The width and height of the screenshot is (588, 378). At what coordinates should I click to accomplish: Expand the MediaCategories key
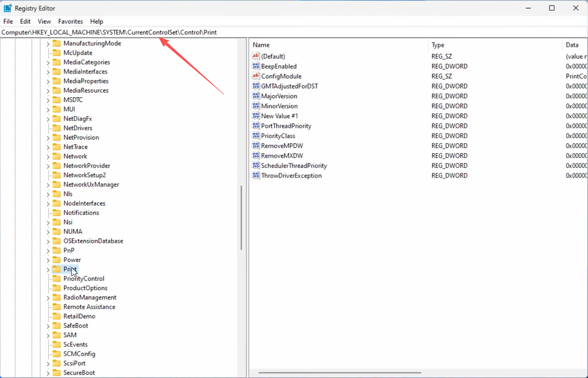click(48, 62)
